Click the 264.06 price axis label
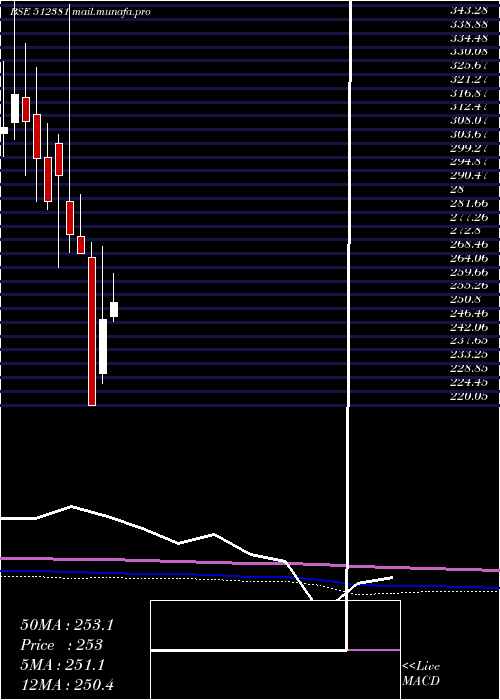 (x=469, y=258)
